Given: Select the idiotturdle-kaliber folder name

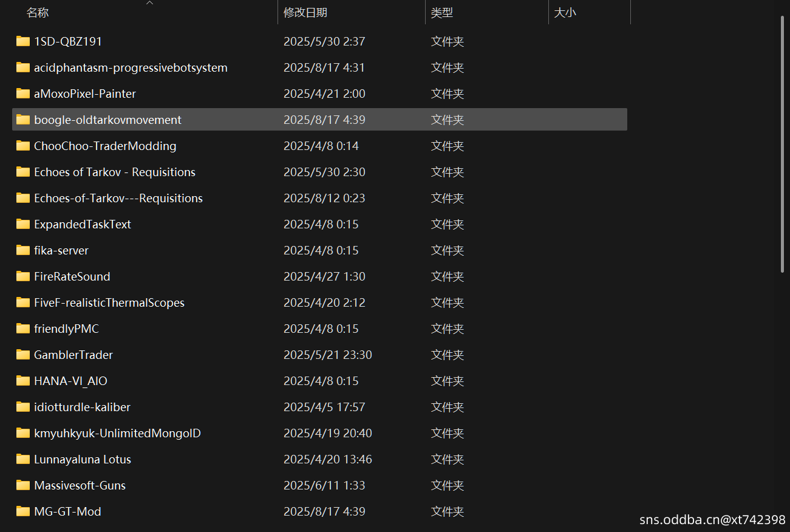Looking at the screenshot, I should click(82, 407).
